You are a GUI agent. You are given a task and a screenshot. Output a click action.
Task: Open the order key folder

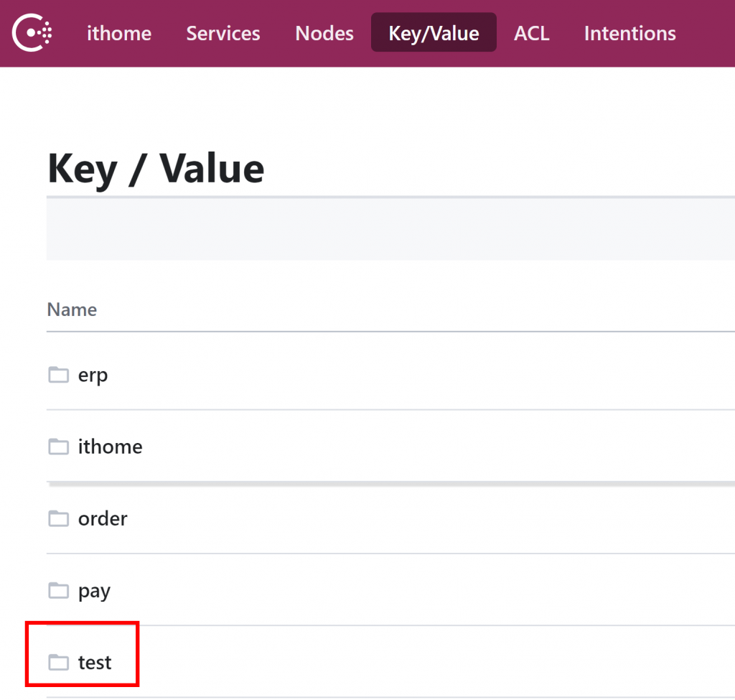[103, 518]
